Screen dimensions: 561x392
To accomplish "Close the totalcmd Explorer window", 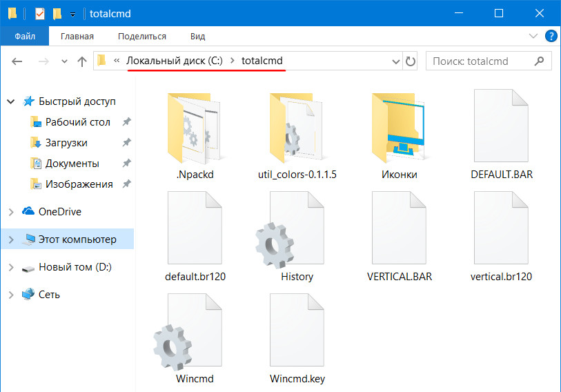I will pyautogui.click(x=539, y=13).
